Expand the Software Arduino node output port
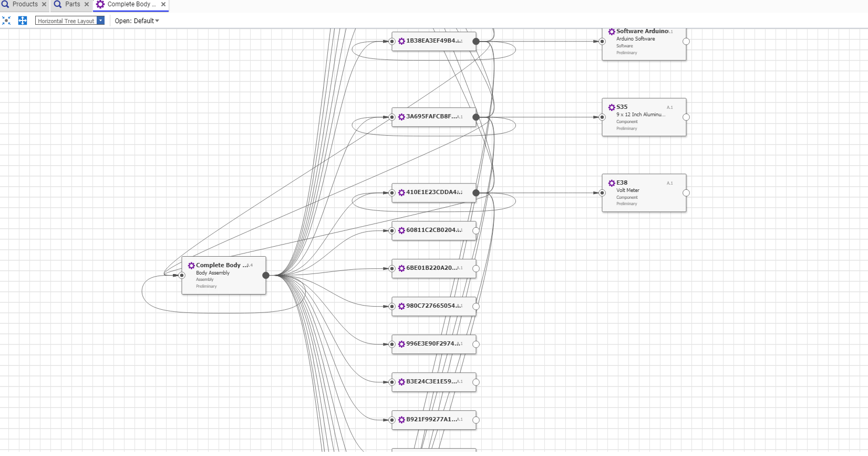 point(686,41)
